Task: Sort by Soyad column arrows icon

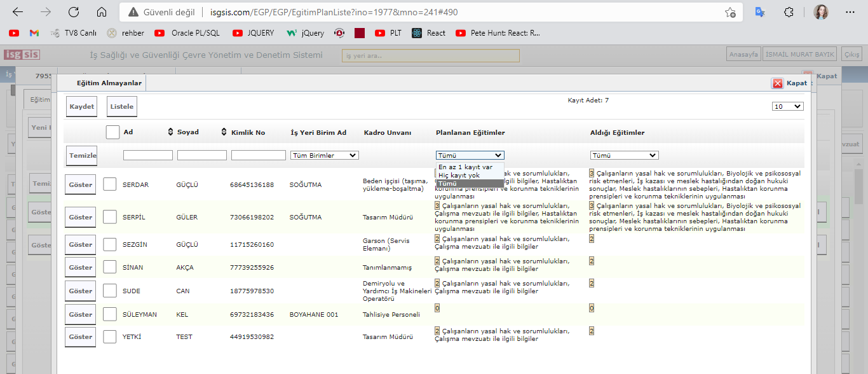Action: click(x=224, y=132)
